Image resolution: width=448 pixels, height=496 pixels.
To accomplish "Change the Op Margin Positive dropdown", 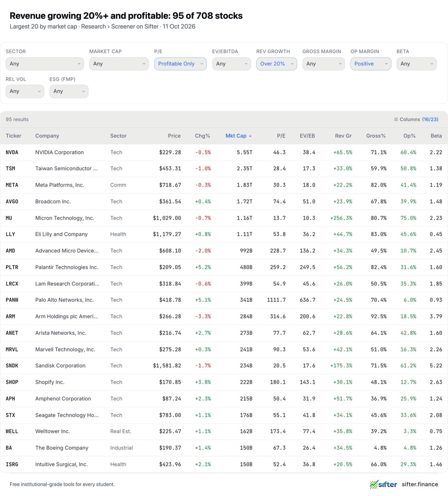I will (x=371, y=64).
